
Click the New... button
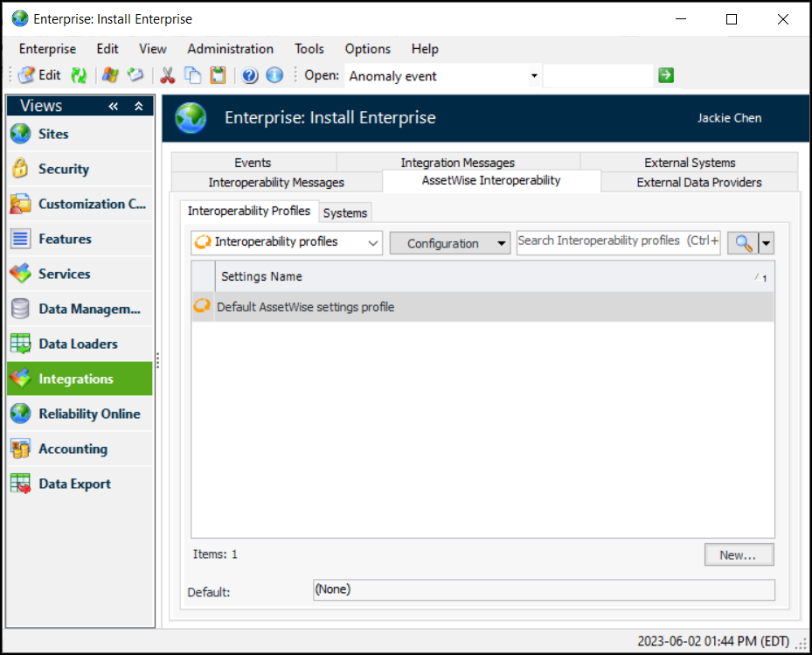[x=739, y=555]
